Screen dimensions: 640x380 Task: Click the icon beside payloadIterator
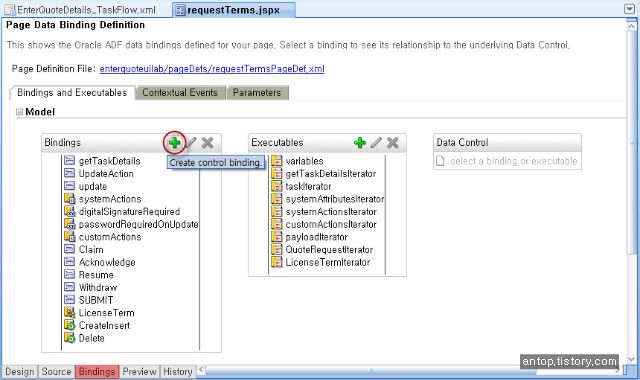click(x=277, y=237)
